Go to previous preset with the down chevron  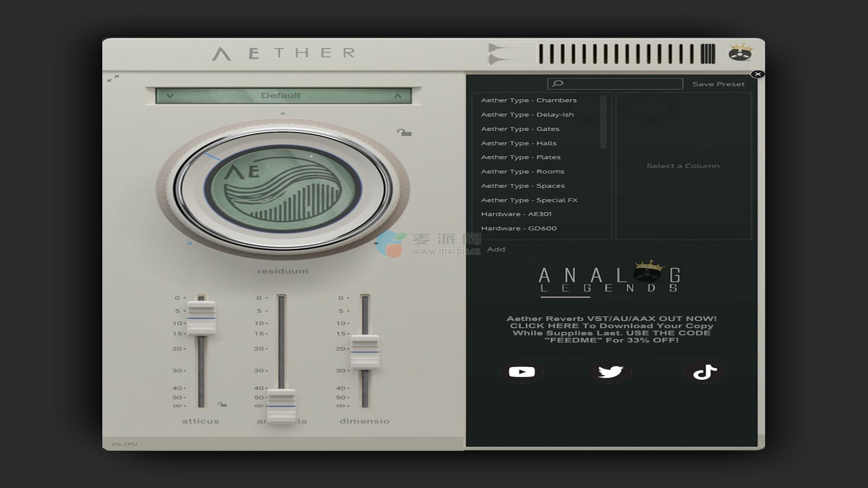[x=170, y=96]
